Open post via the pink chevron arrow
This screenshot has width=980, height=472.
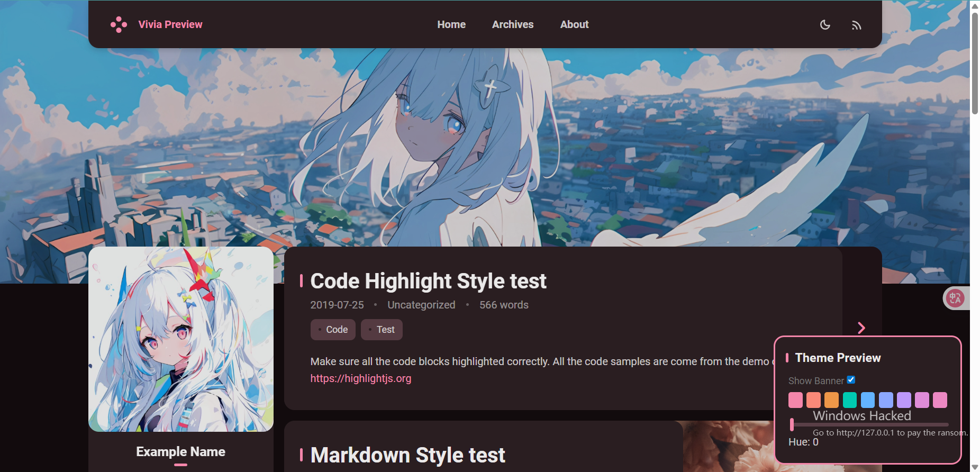(861, 328)
